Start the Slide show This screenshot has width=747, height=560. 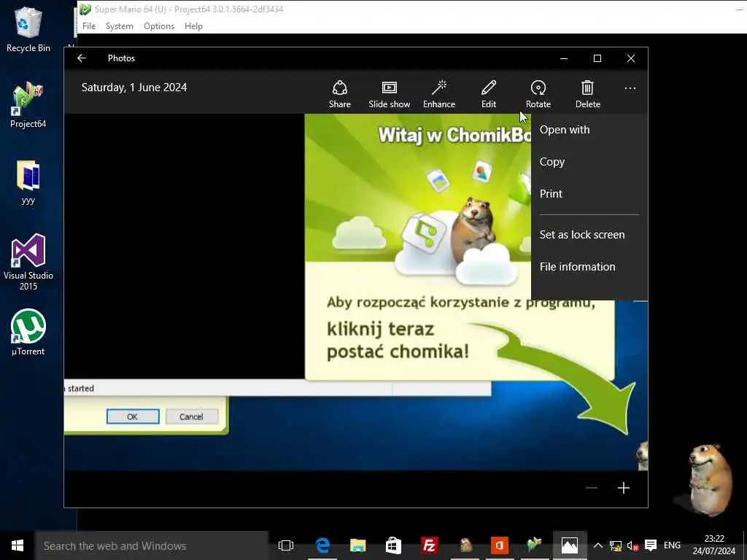point(390,94)
